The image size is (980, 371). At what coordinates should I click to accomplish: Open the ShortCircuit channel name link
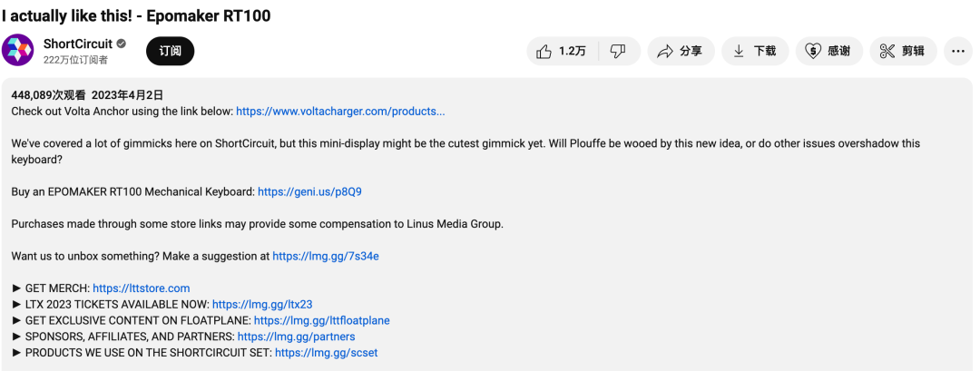click(76, 44)
